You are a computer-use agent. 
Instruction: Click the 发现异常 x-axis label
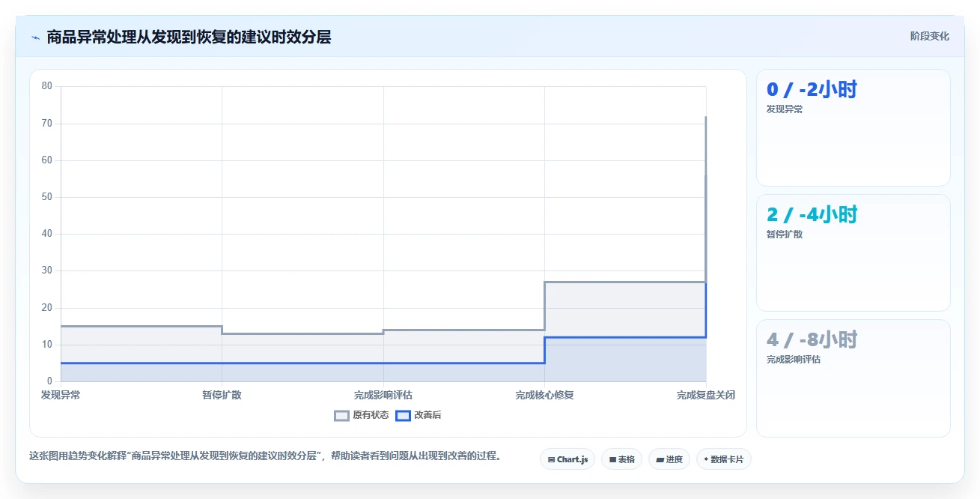click(x=61, y=395)
